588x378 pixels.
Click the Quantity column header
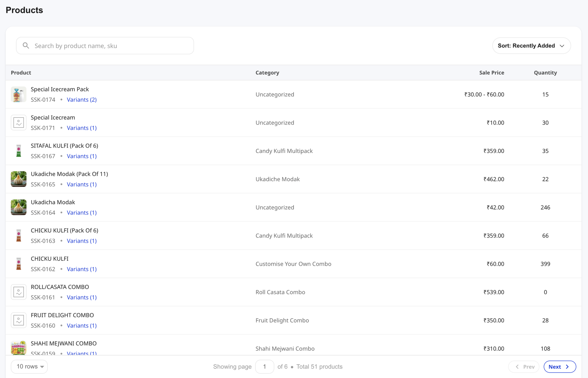(x=545, y=73)
